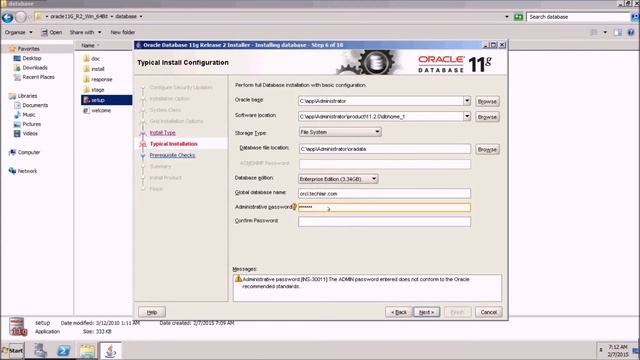Click the Database file location field
The width and height of the screenshot is (640, 360).
pyautogui.click(x=384, y=149)
